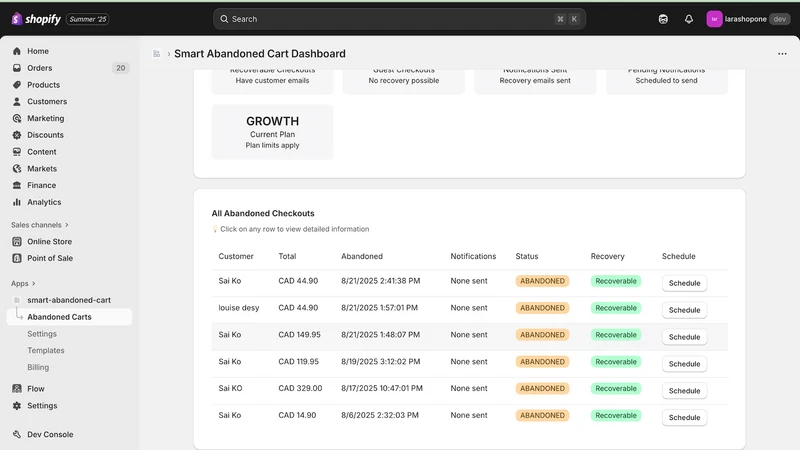Open the Abandoned Carts subpage
800x450 pixels.
click(x=69, y=317)
